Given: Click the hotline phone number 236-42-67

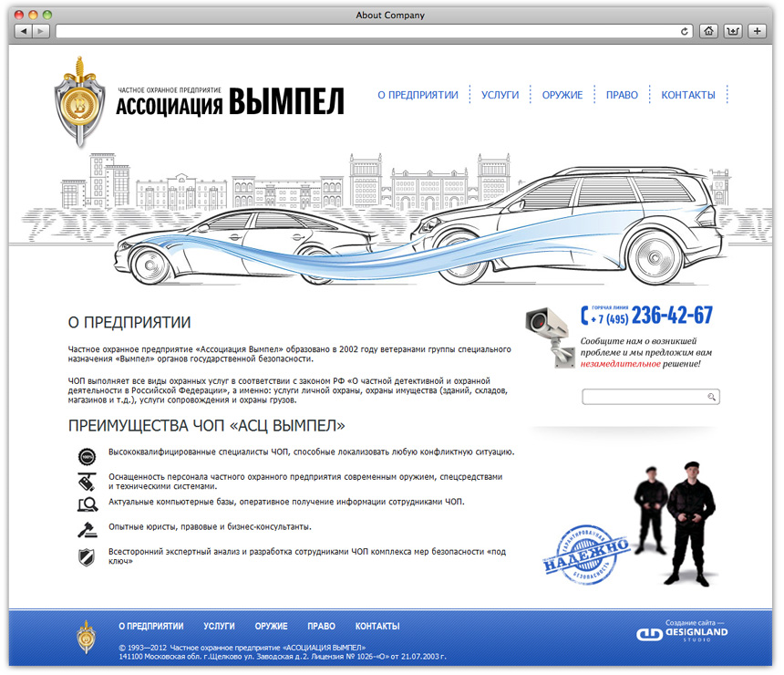Looking at the screenshot, I should tap(672, 316).
